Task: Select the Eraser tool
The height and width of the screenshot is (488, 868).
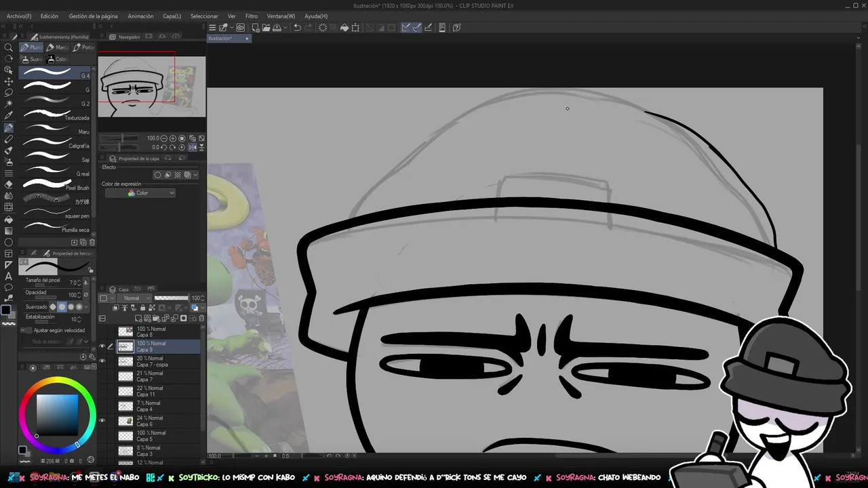Action: tap(8, 184)
